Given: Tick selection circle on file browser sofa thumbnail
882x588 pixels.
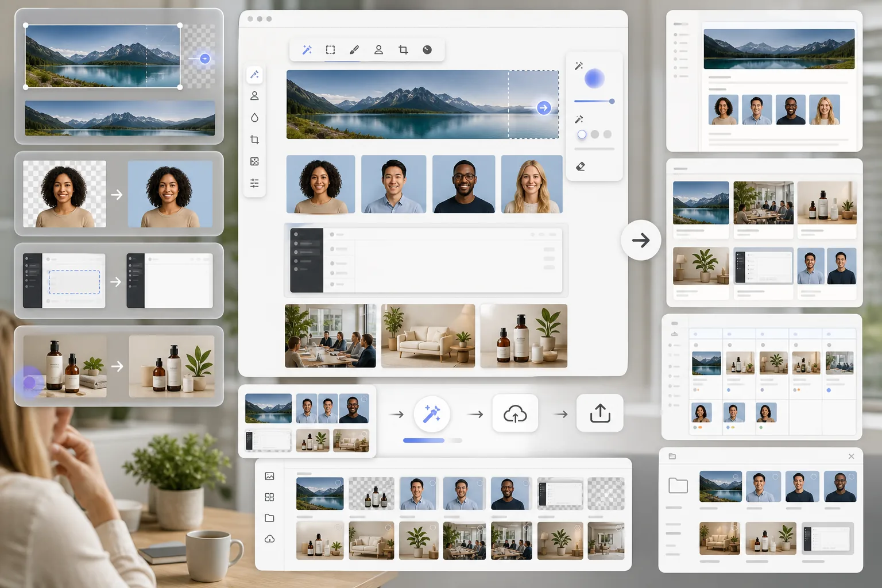Looking at the screenshot, I should tap(734, 528).
